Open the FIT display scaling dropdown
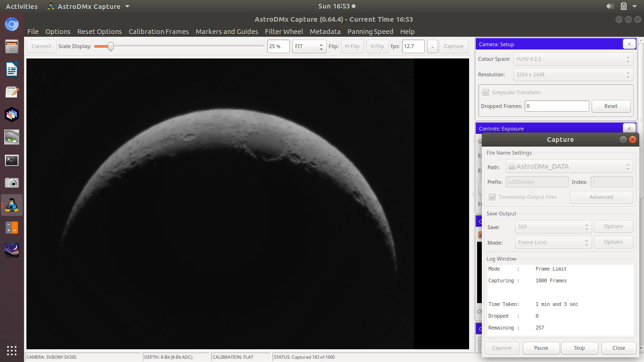Viewport: 644px width, 362px height. click(309, 46)
